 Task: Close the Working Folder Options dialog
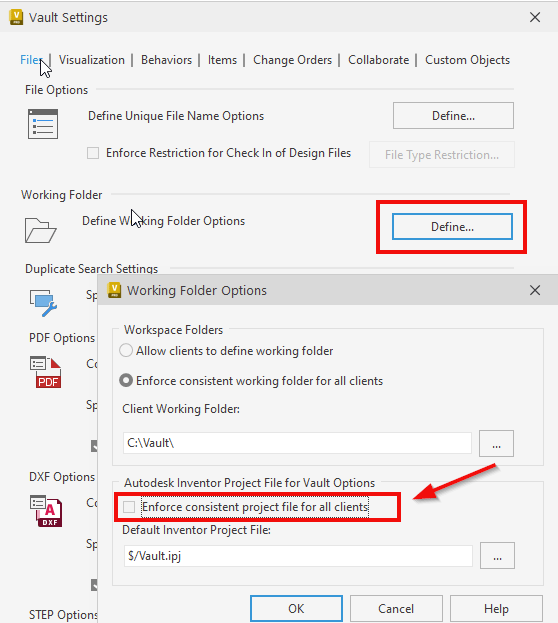tap(535, 290)
